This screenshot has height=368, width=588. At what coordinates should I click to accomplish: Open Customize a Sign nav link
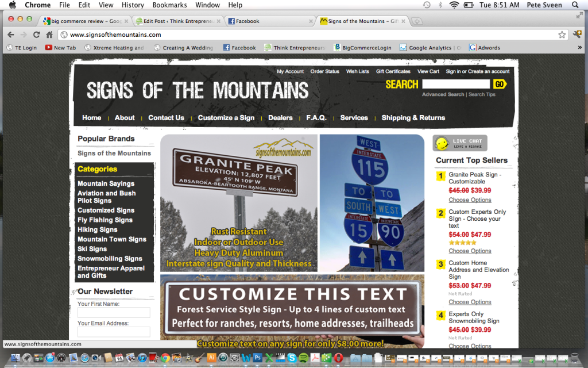(x=226, y=117)
